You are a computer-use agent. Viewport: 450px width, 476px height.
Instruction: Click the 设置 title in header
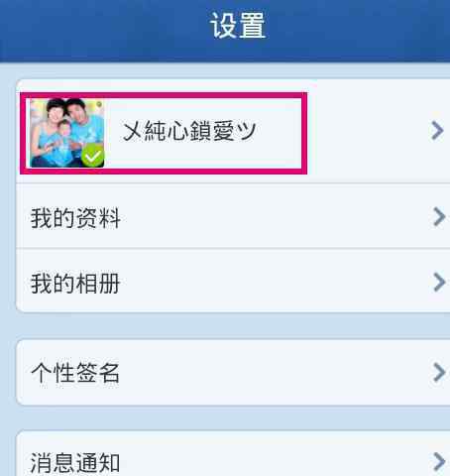pyautogui.click(x=238, y=26)
